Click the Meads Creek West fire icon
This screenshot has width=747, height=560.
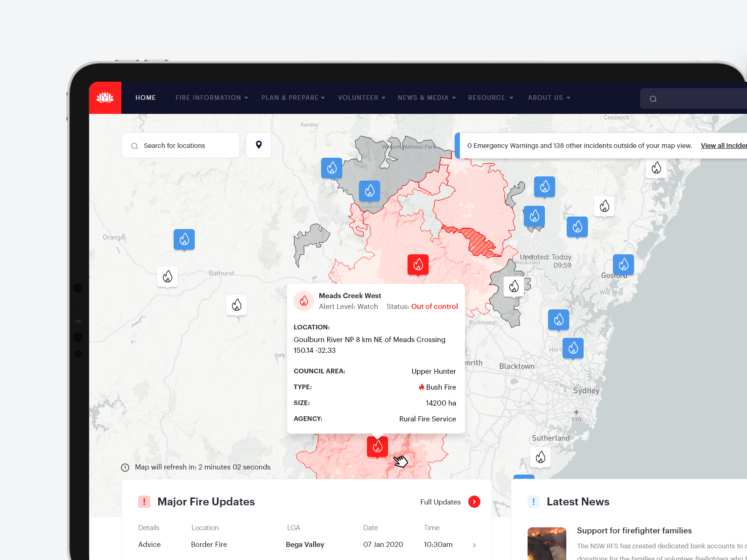(303, 301)
